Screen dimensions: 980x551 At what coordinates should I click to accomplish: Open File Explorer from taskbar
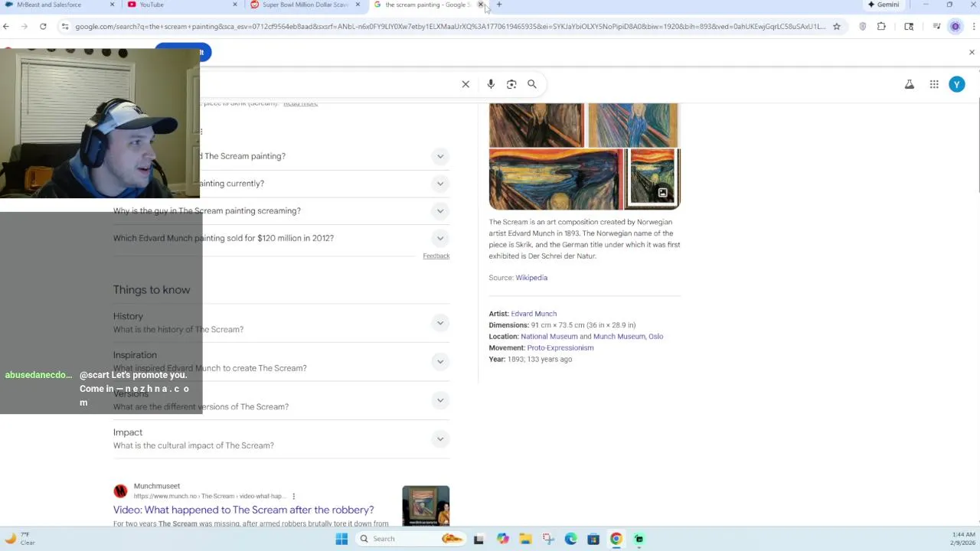pyautogui.click(x=525, y=539)
